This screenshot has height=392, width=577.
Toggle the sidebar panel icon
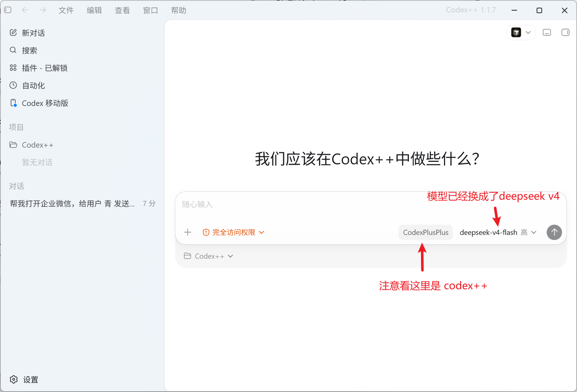pyautogui.click(x=8, y=10)
